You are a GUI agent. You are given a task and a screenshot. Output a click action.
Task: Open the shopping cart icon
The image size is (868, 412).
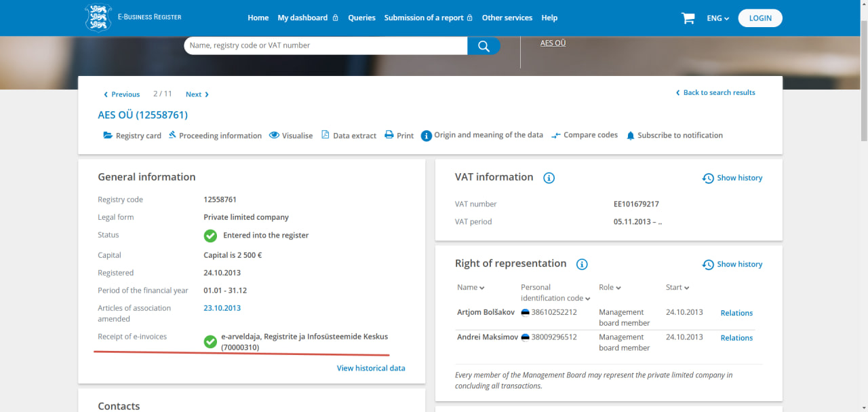click(688, 18)
